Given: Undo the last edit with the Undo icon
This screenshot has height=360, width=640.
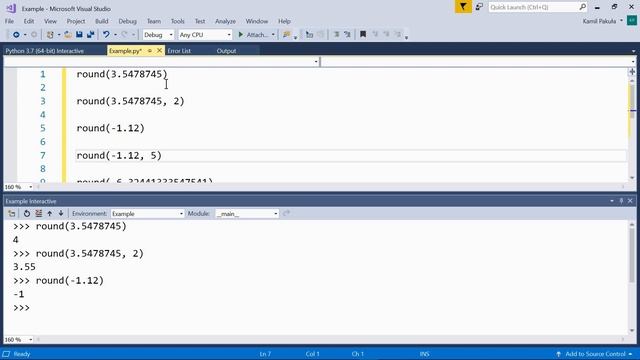Looking at the screenshot, I should (x=106, y=35).
